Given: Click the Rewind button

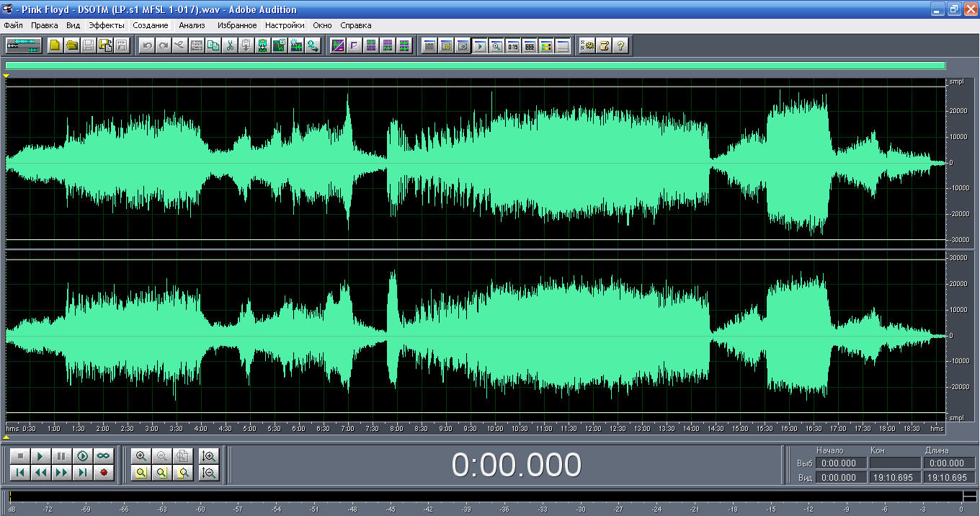Looking at the screenshot, I should (x=41, y=473).
